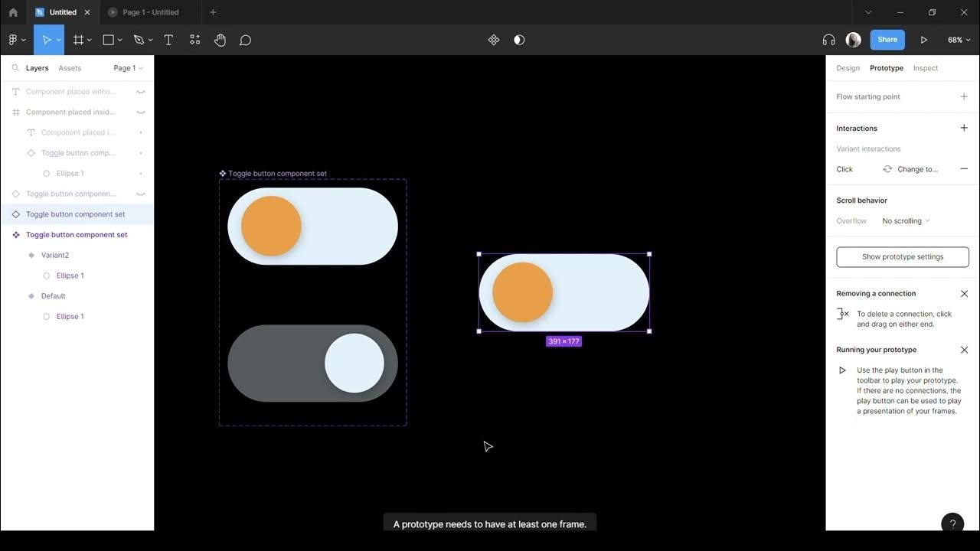This screenshot has width=980, height=551.
Task: Switch to the Design tab
Action: (848, 68)
